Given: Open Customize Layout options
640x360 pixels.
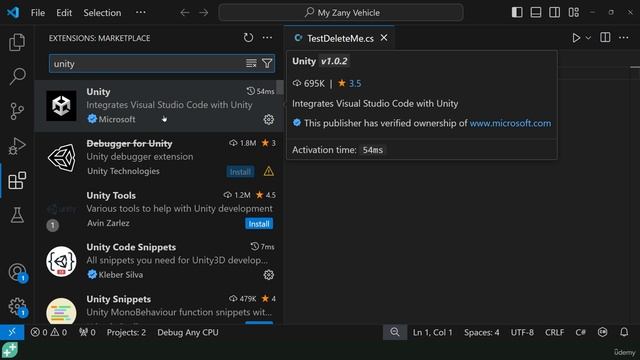Looking at the screenshot, I should pyautogui.click(x=573, y=13).
